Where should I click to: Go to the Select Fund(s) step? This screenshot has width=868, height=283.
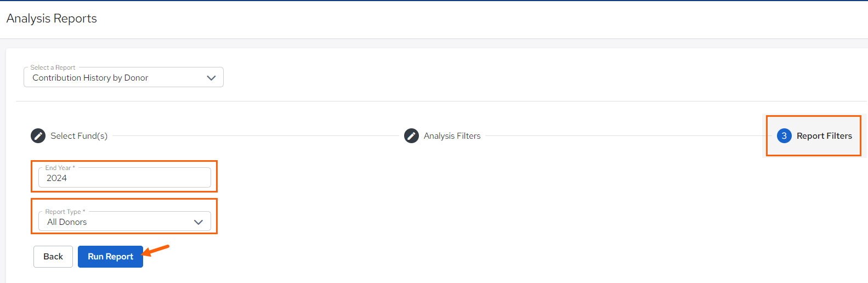point(79,136)
